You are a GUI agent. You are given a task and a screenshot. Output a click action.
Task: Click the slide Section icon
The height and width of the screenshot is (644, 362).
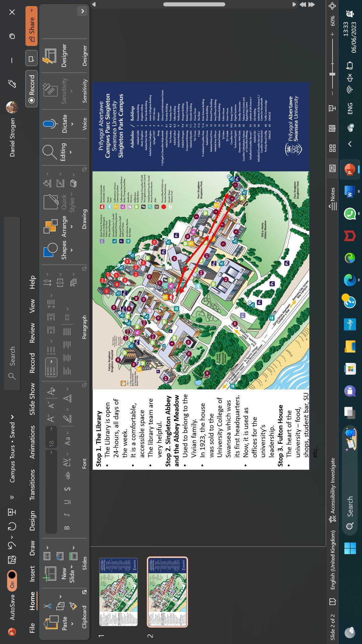[73, 556]
